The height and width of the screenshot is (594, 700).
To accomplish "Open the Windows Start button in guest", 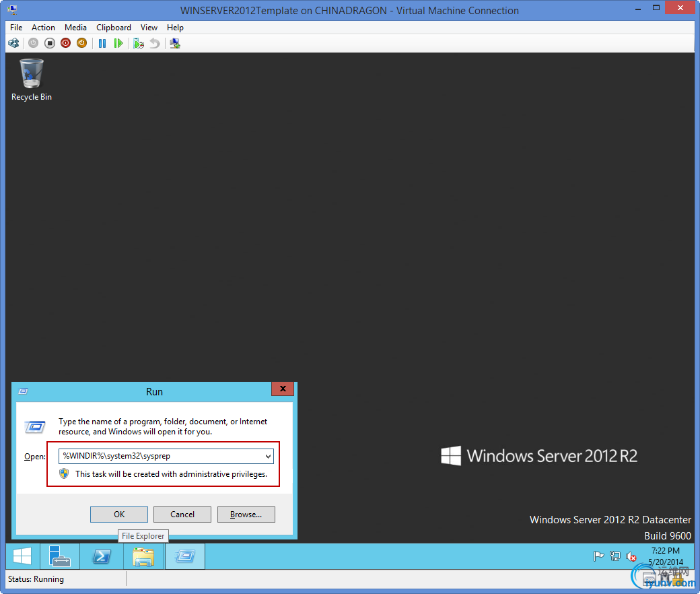I will tap(22, 556).
